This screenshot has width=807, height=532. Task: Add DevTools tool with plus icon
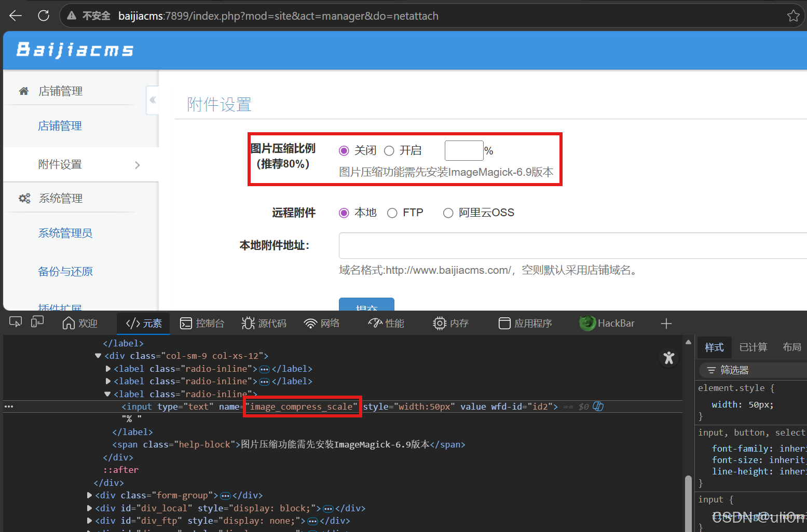[666, 324]
